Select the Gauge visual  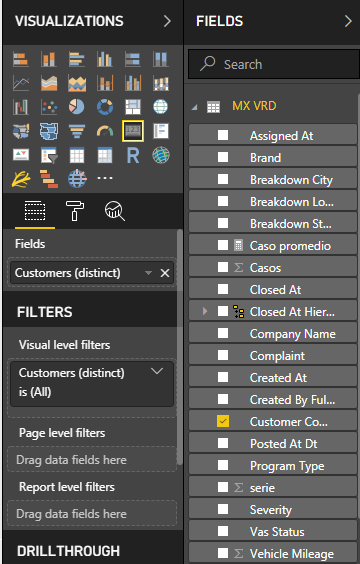105,131
